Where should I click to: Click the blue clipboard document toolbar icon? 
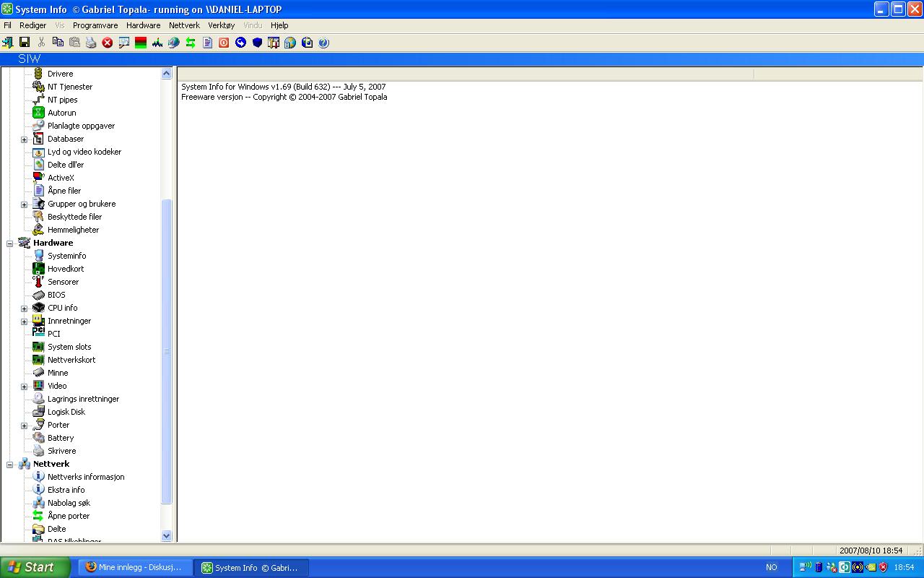307,43
